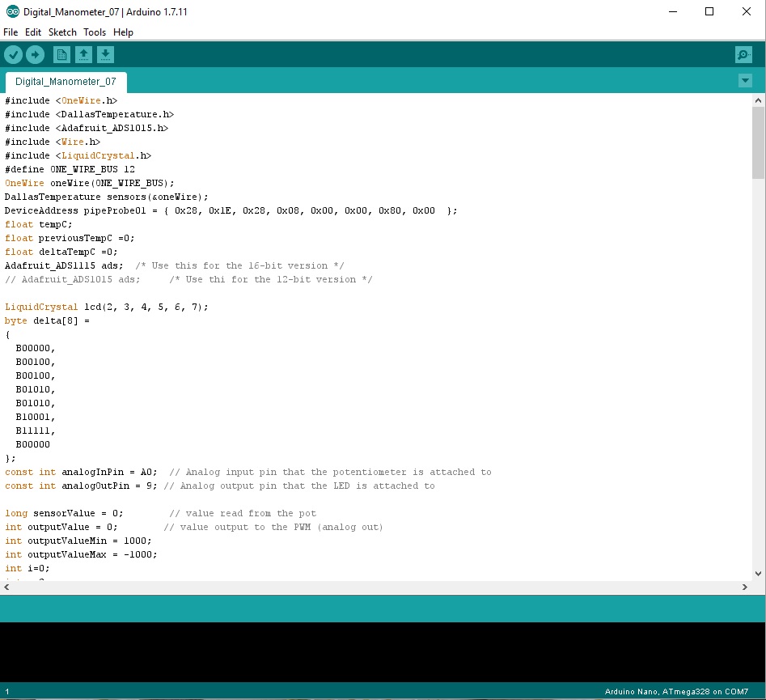Click the '#include <Adafruit_ADS1015.h>' line
The height and width of the screenshot is (700, 766).
tap(87, 128)
